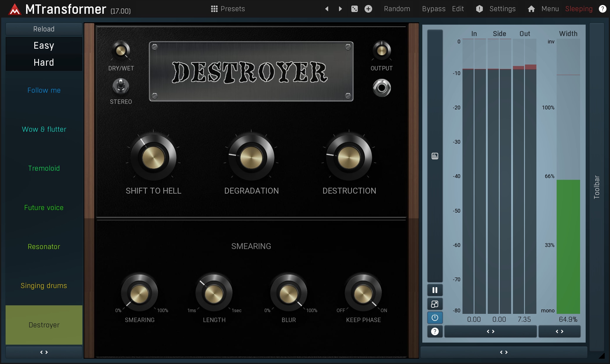The height and width of the screenshot is (364, 610).
Task: Toggle the meter power button
Action: point(435,318)
